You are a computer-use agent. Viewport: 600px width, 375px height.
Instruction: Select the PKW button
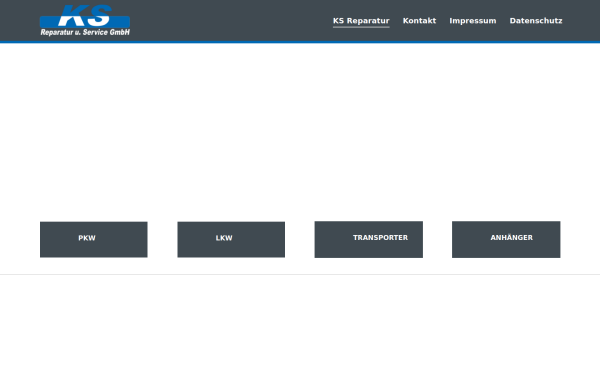pyautogui.click(x=94, y=240)
